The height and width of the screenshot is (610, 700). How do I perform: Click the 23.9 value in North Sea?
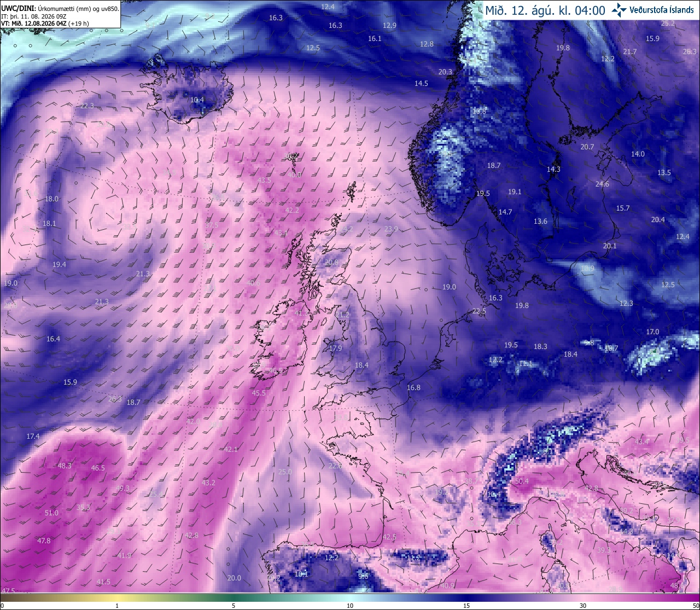coord(391,229)
